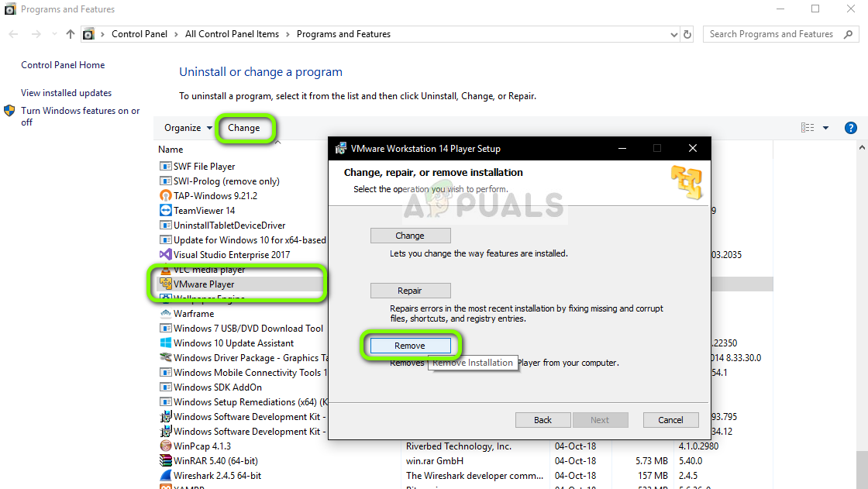
Task: Click the WinPcap 4.1.3 icon
Action: pos(166,446)
